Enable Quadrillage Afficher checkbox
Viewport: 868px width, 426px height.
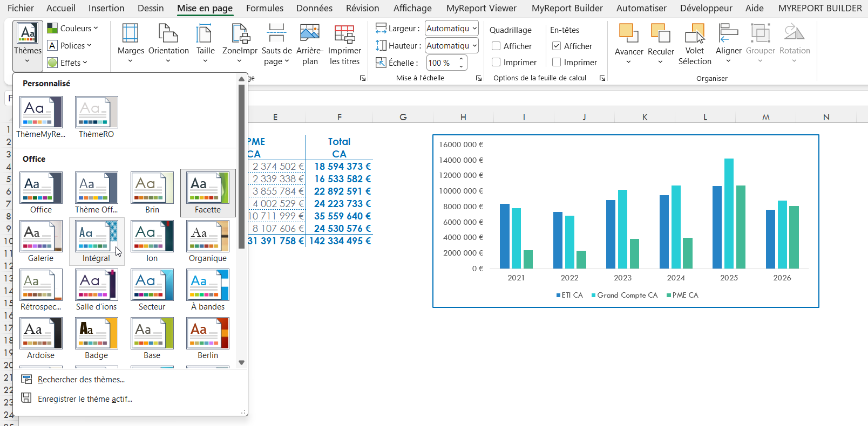click(x=496, y=46)
